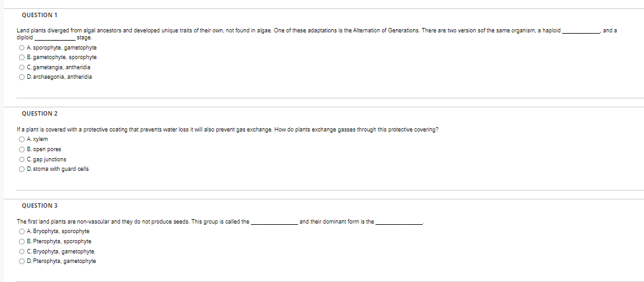Image resolution: width=644 pixels, height=282 pixels.
Task: Pick option C Bryophyta, gametophyte
Action: [22, 251]
